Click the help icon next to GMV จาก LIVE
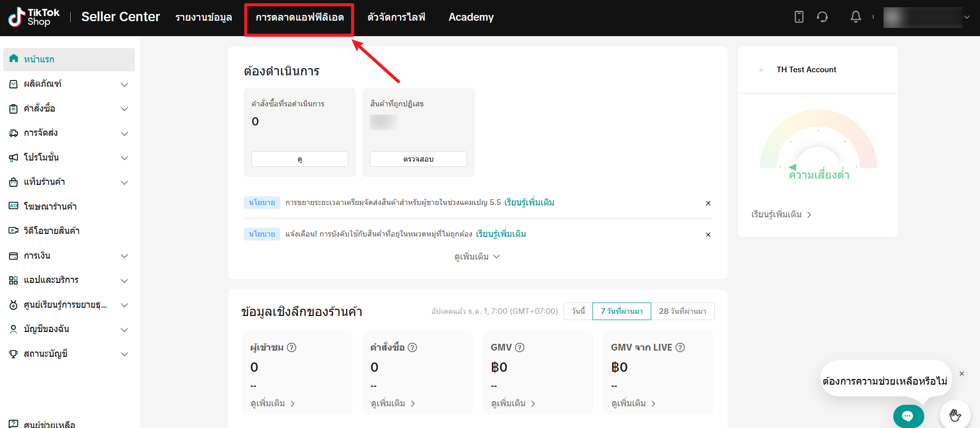Screen dimensions: 980x428 tap(680, 347)
